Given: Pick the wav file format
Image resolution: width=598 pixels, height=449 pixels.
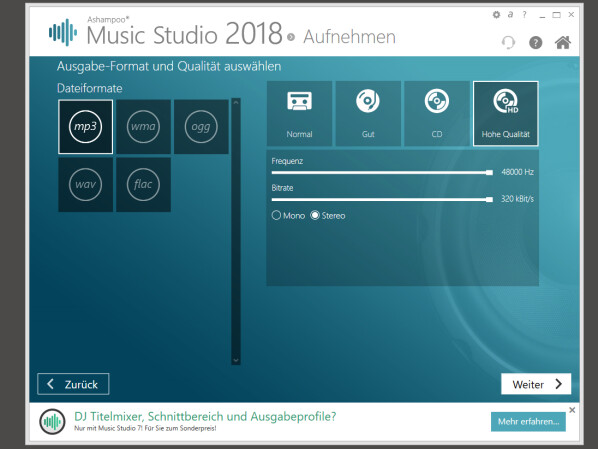Looking at the screenshot, I should point(85,185).
